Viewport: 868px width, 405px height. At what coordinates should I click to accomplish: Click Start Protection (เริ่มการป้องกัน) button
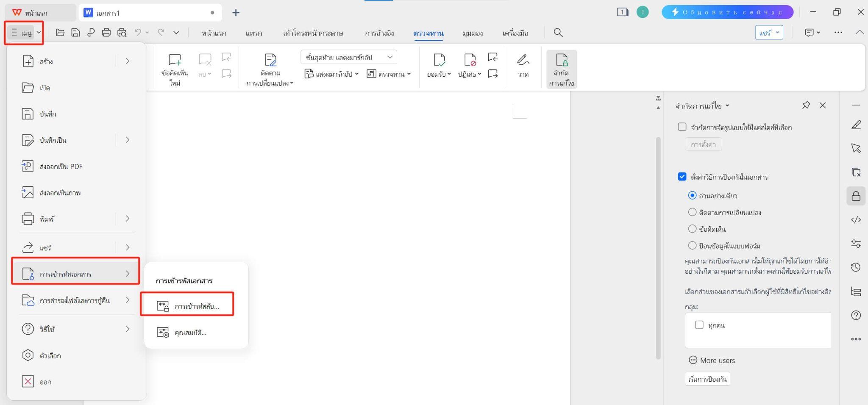pos(707,379)
